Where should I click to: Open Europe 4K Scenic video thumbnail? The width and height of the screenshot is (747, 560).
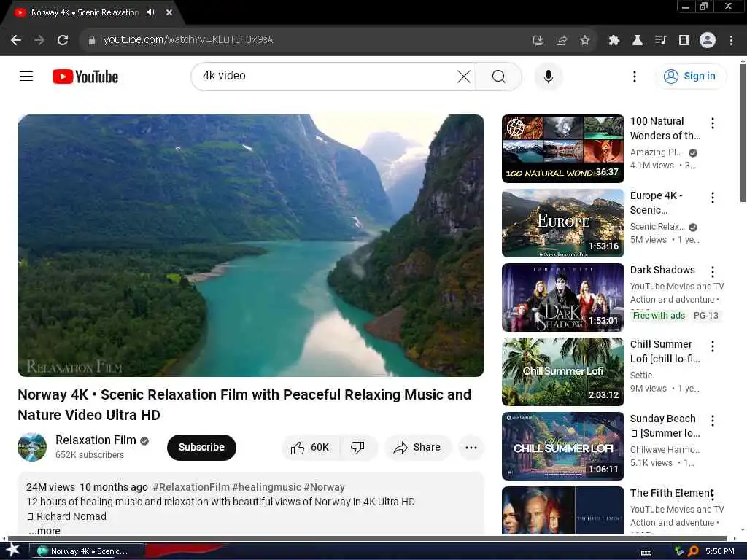click(562, 223)
